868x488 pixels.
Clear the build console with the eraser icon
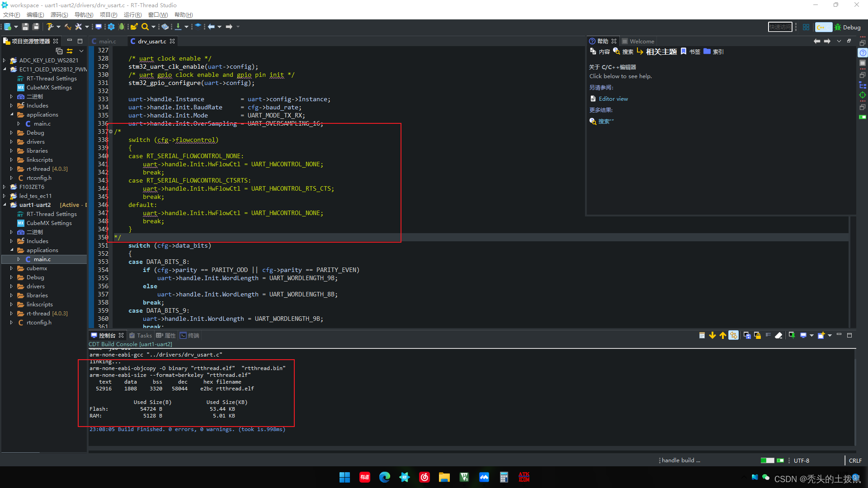[778, 335]
